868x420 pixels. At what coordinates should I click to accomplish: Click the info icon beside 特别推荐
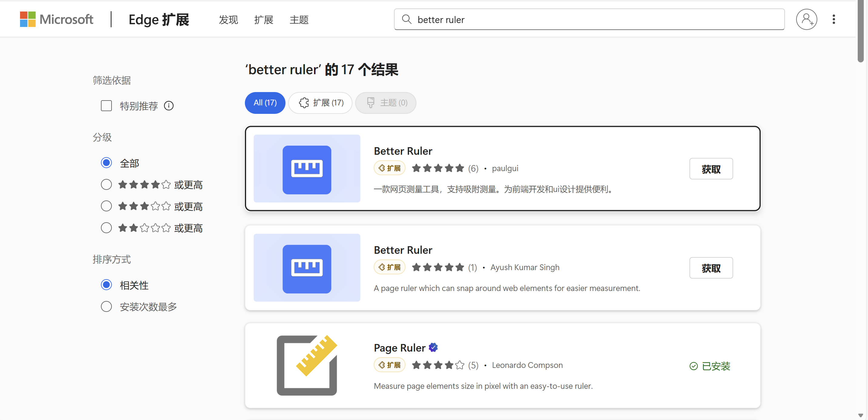coord(169,106)
